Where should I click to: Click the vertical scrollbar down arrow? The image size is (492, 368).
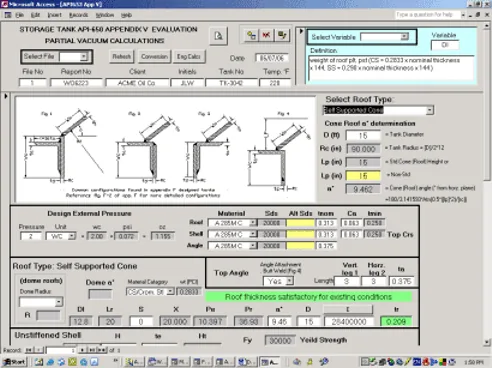tap(487, 342)
